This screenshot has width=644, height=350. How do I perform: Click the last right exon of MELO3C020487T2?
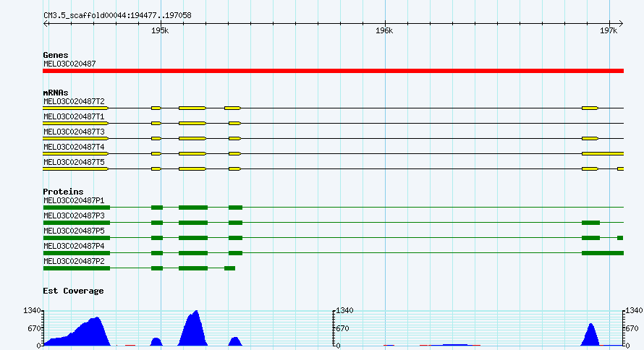(590, 108)
